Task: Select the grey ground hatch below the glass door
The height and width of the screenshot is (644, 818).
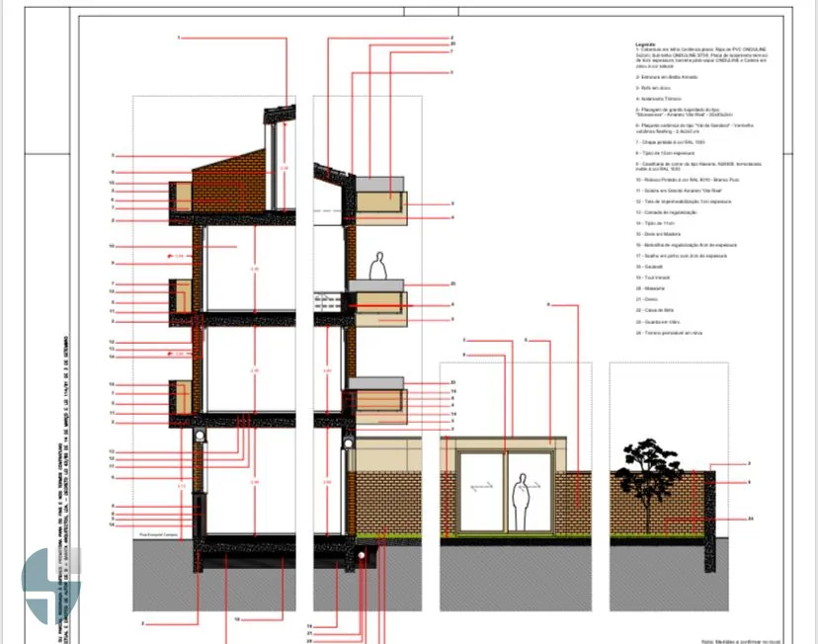Action: tap(516, 578)
